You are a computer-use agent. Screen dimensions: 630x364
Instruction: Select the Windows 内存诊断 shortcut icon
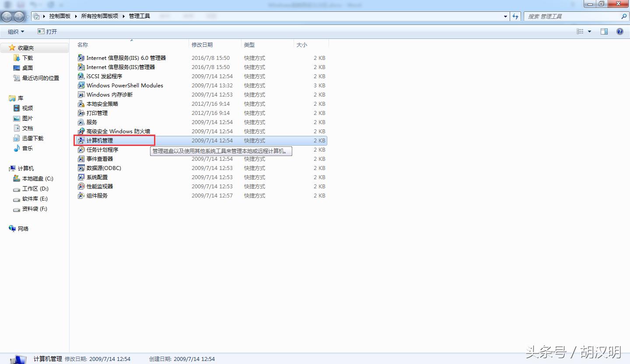click(81, 94)
